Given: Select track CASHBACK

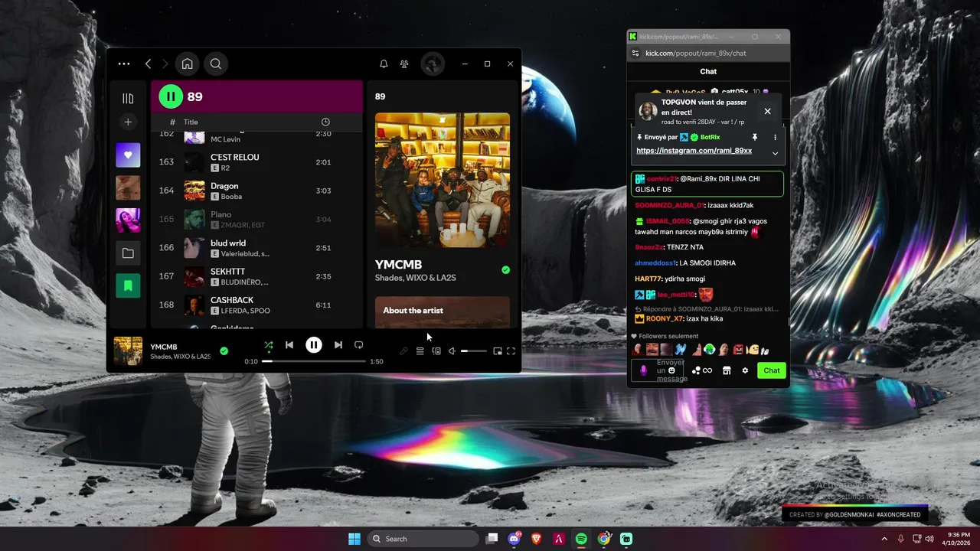Looking at the screenshot, I should point(256,305).
